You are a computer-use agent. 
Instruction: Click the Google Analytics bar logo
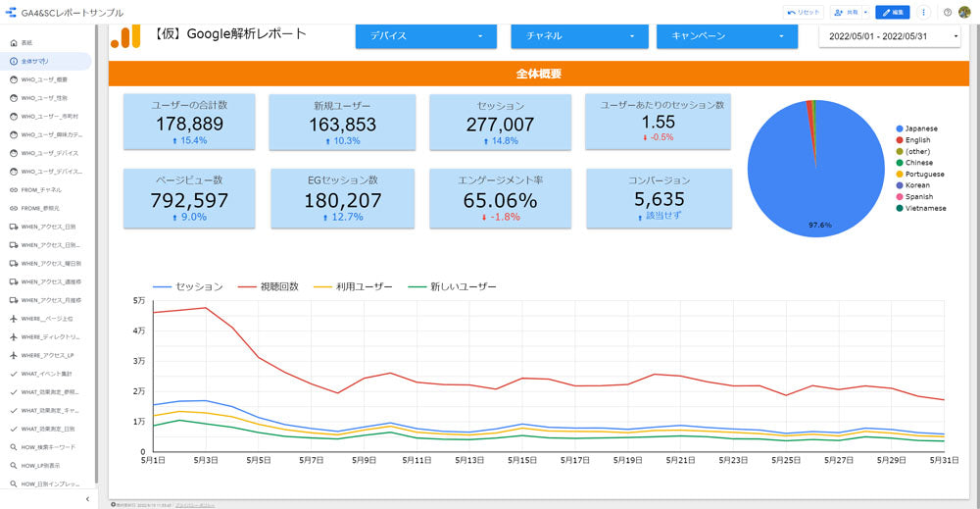click(124, 35)
